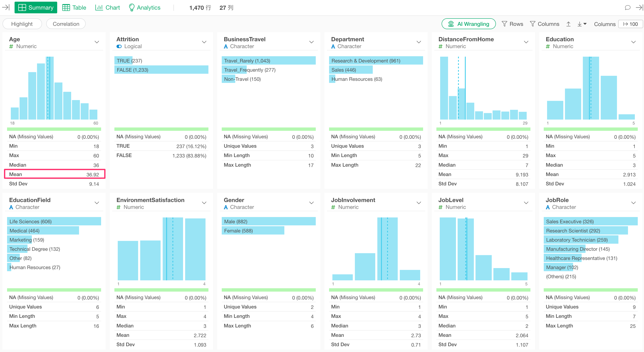Launch AI Wrangling robot button
This screenshot has height=352, width=644.
click(468, 24)
